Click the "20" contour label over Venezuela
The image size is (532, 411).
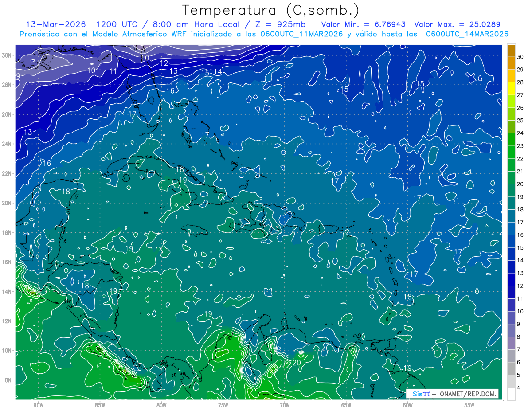[x=297, y=363]
